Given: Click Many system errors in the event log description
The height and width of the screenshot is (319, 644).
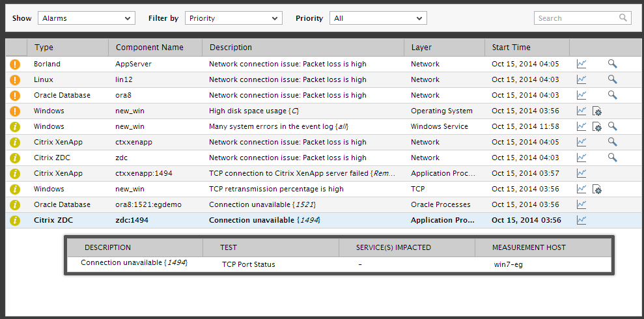Looking at the screenshot, I should pos(279,126).
